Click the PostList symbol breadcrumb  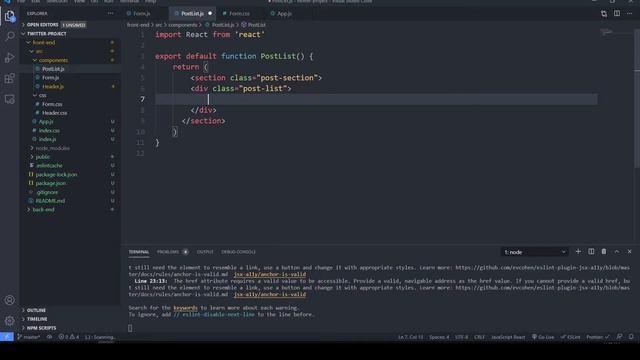pyautogui.click(x=253, y=25)
